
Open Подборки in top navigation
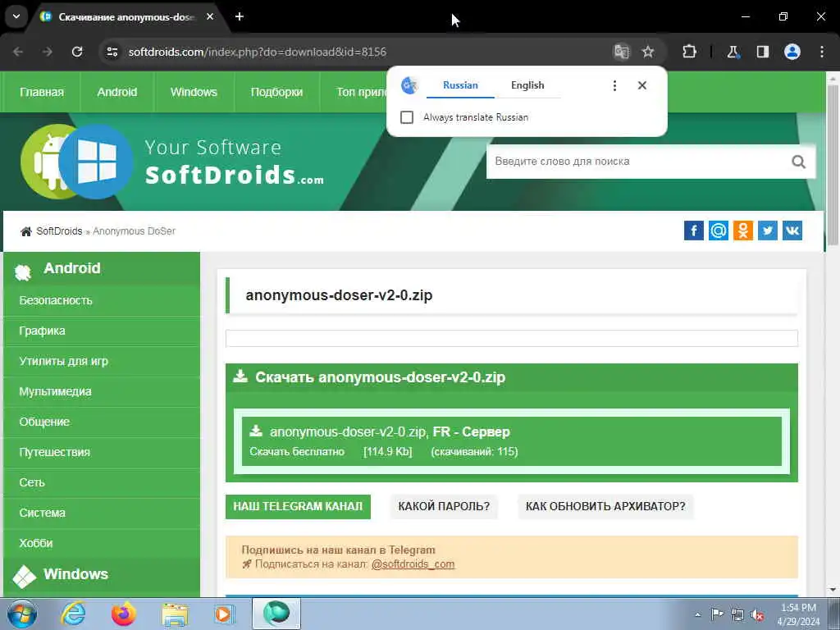(277, 92)
